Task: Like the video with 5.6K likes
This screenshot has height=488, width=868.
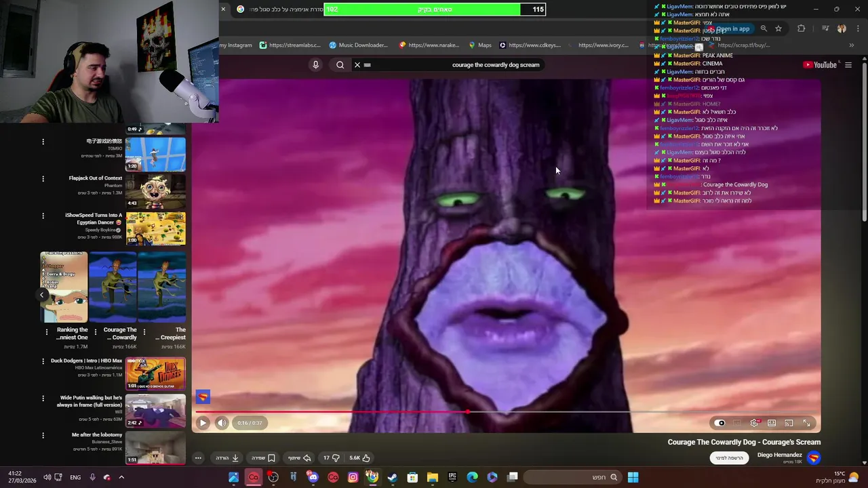Action: [360, 457]
